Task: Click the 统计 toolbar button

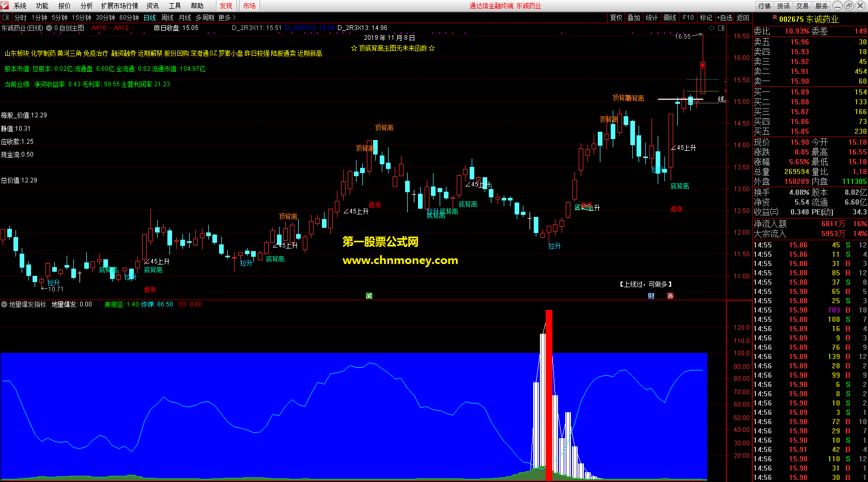Action: (x=652, y=18)
